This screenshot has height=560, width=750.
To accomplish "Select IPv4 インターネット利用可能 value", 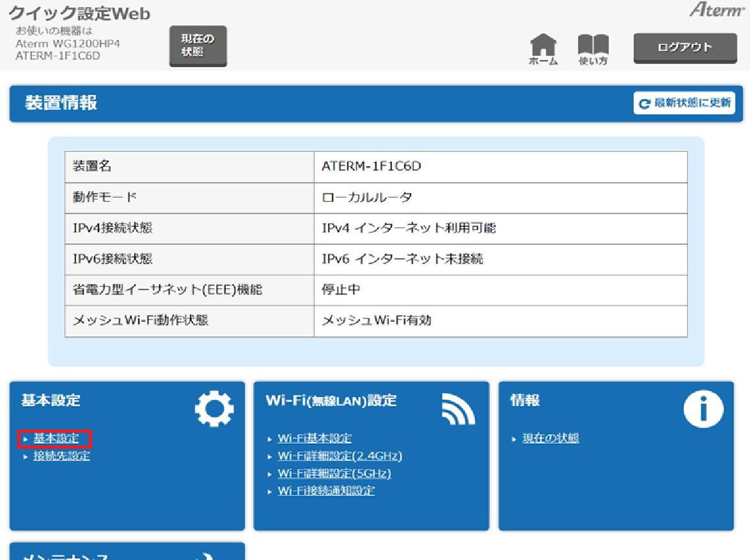I will (x=409, y=228).
